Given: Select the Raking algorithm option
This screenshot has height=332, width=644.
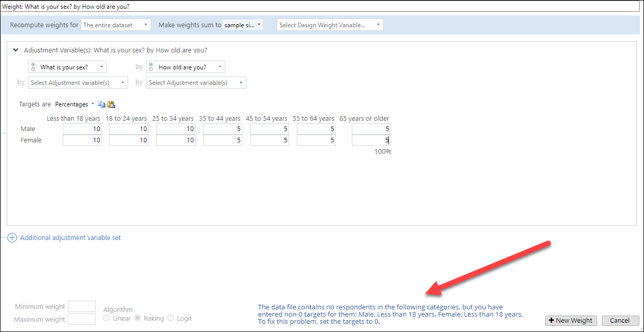Looking at the screenshot, I should pyautogui.click(x=138, y=318).
